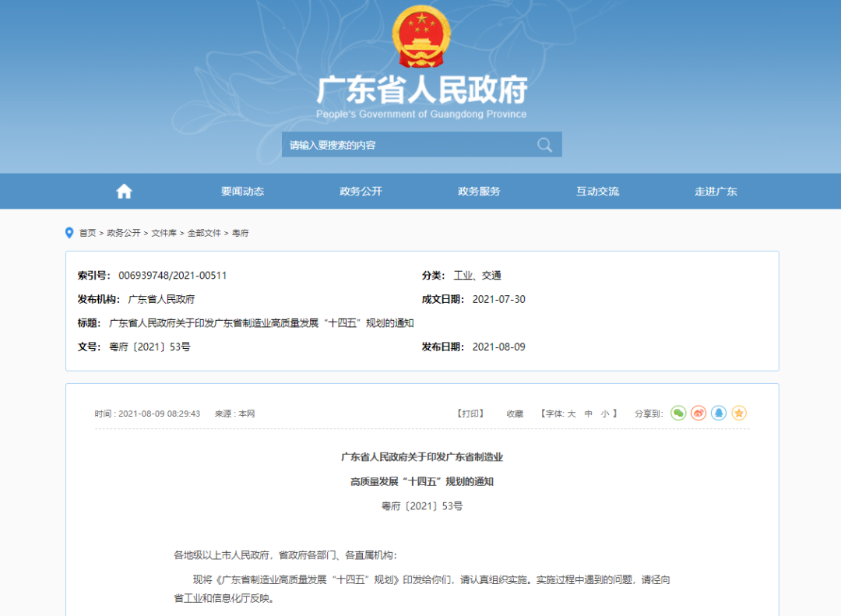Image resolution: width=841 pixels, height=616 pixels.
Task: Share to QZone with the star icon
Action: [739, 414]
